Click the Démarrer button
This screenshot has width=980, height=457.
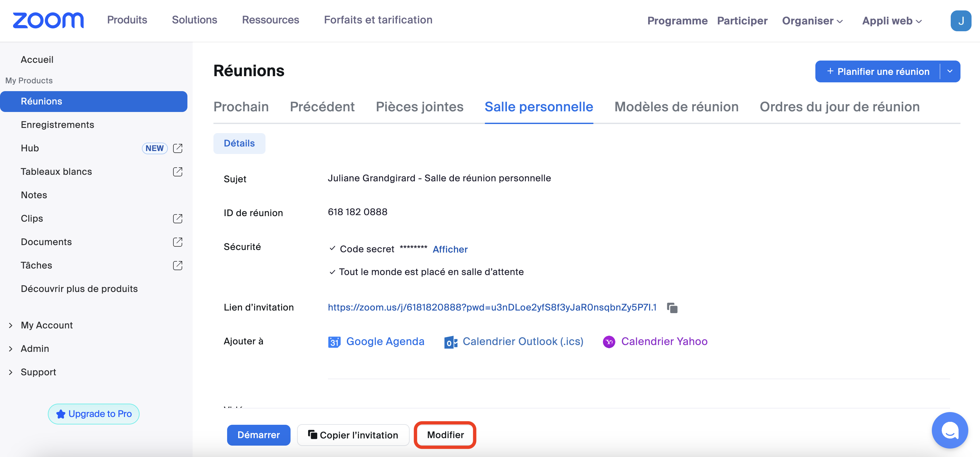coord(258,435)
